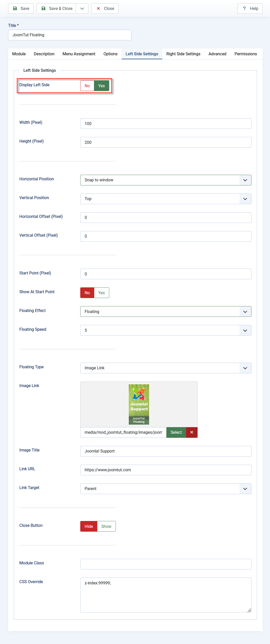270x644 pixels.
Task: Click Horizontal Offset (Pixel) field
Action: coord(166,218)
